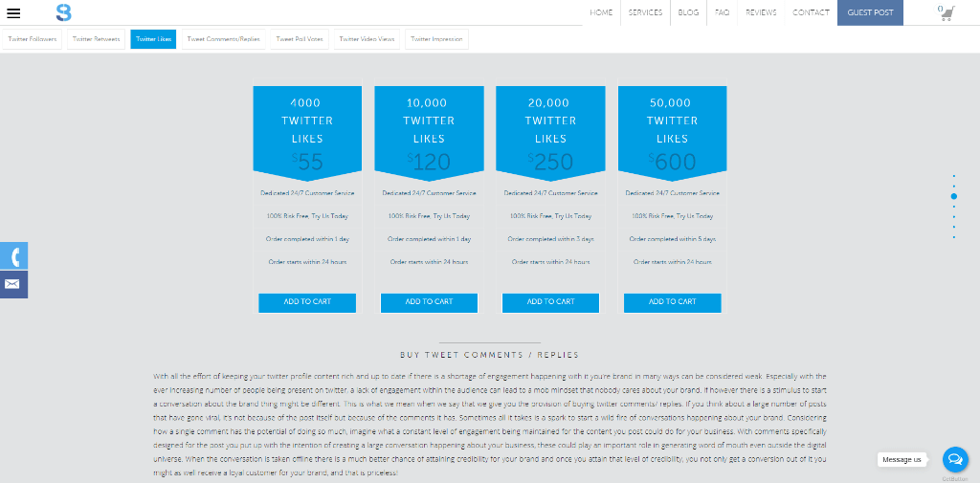Click the Message us label
The width and height of the screenshot is (980, 483).
[x=902, y=460]
